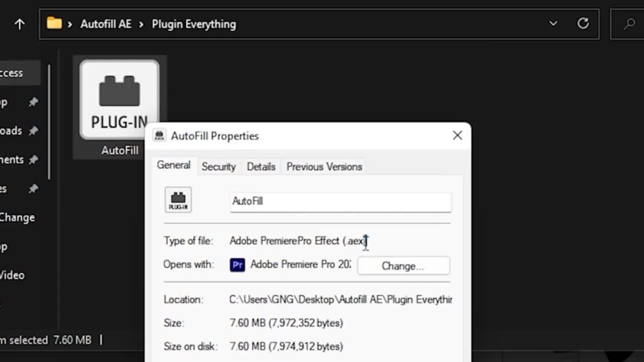Navigate to Autofill AE breadcrumb

[x=106, y=24]
